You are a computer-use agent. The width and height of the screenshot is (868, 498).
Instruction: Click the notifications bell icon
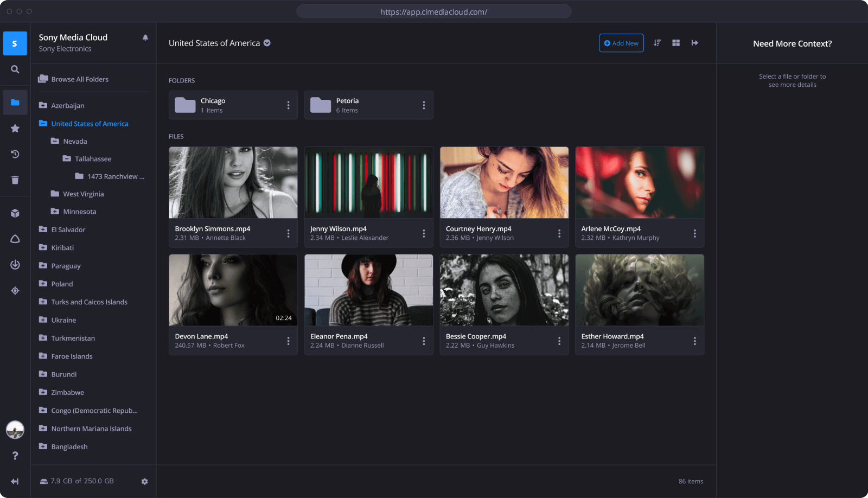tap(145, 38)
